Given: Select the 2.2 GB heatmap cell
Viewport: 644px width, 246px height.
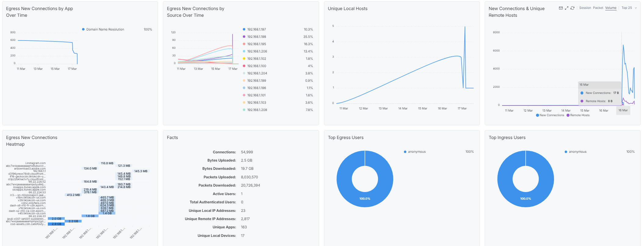Looking at the screenshot, I should pos(73,221).
